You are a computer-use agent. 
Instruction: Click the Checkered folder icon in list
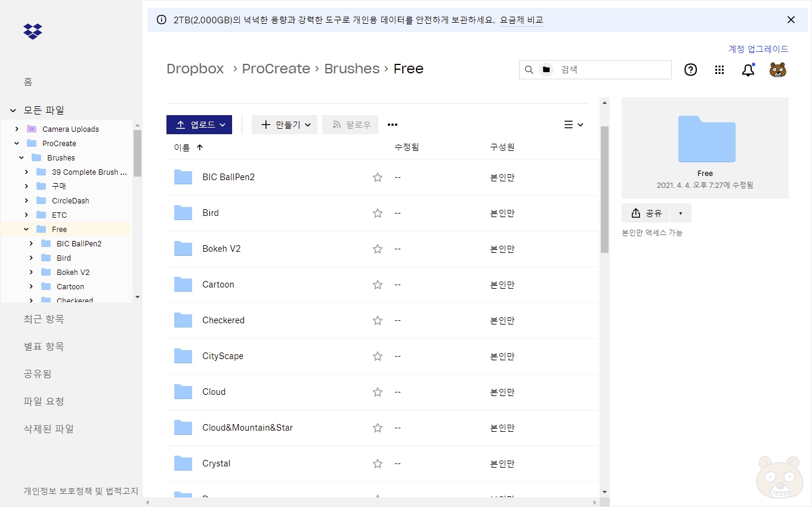[x=183, y=320]
